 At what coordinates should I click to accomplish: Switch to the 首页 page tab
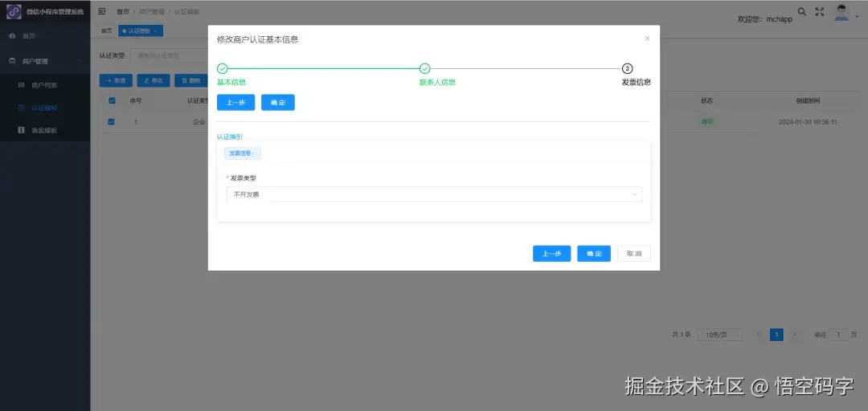pyautogui.click(x=106, y=31)
